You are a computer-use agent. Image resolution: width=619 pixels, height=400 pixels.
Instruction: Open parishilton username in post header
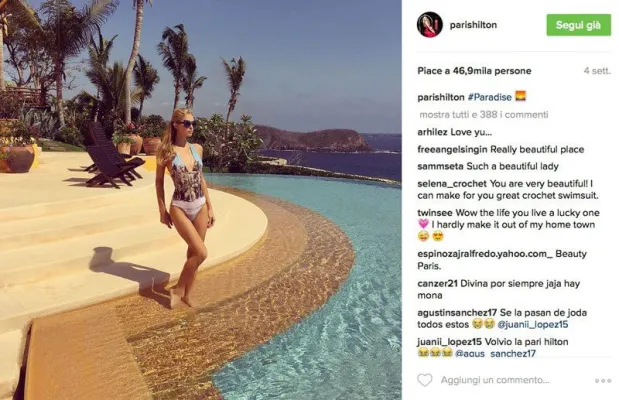(473, 25)
